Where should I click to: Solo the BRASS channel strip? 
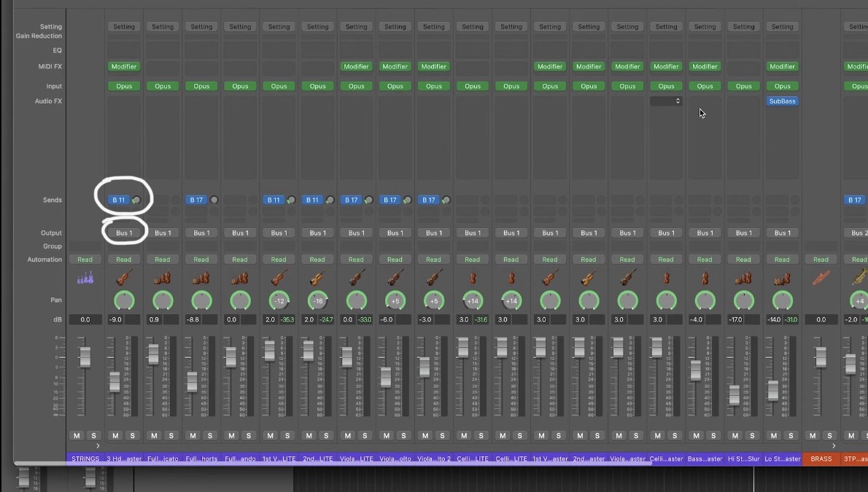point(830,436)
